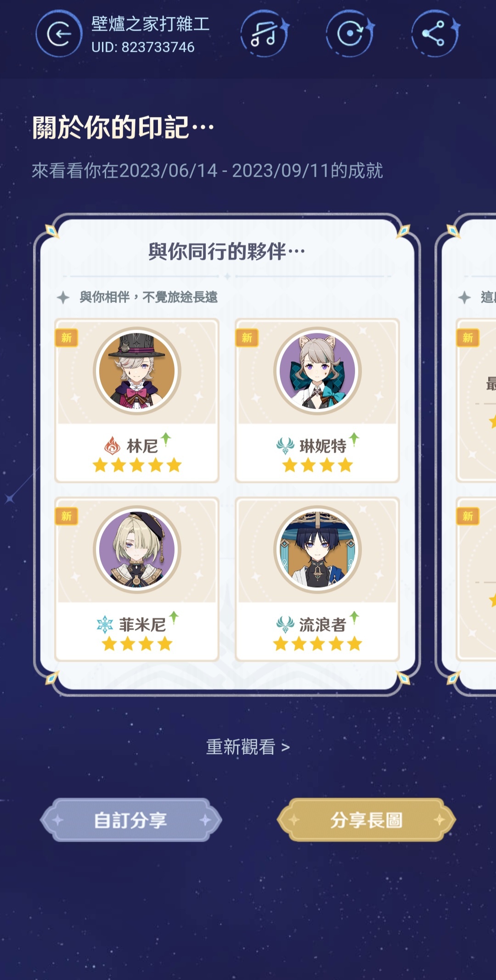The height and width of the screenshot is (980, 496).
Task: Click the Cryo element icon beside 菲米尼
Action: click(x=105, y=625)
